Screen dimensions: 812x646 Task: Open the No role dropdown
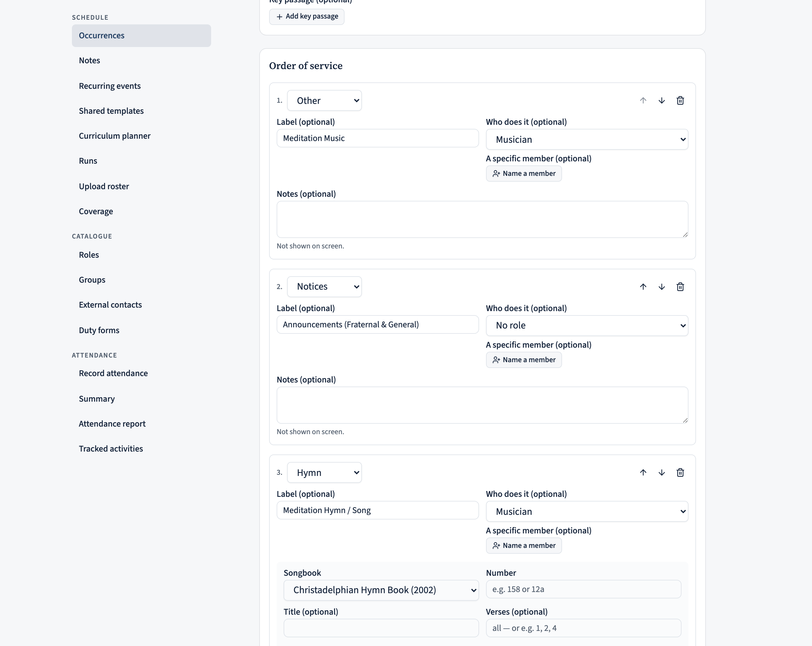(x=587, y=326)
